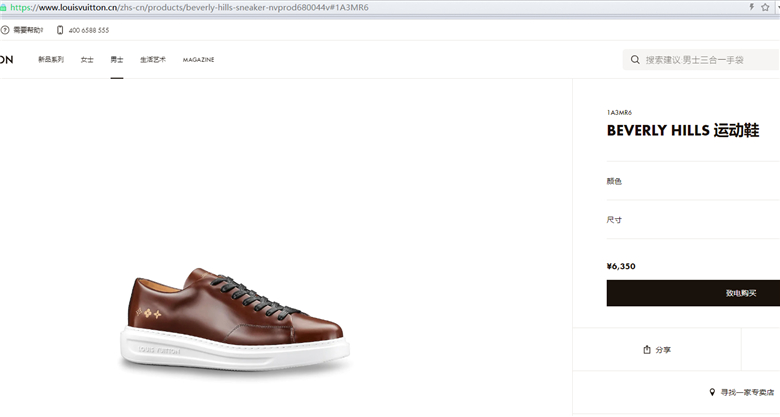
Task: Click the BEVERLY HILLS 运动鞋 product title
Action: 682,130
